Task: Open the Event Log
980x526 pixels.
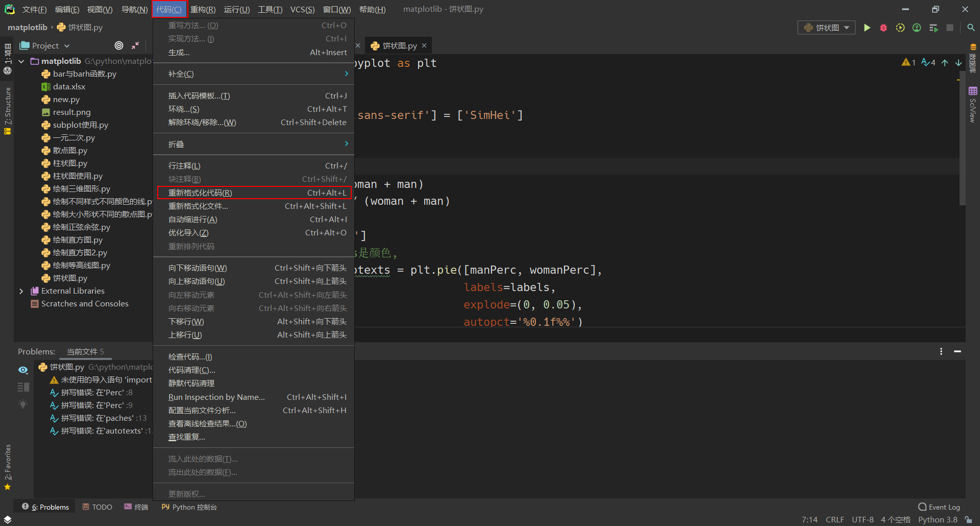Action: tap(939, 507)
